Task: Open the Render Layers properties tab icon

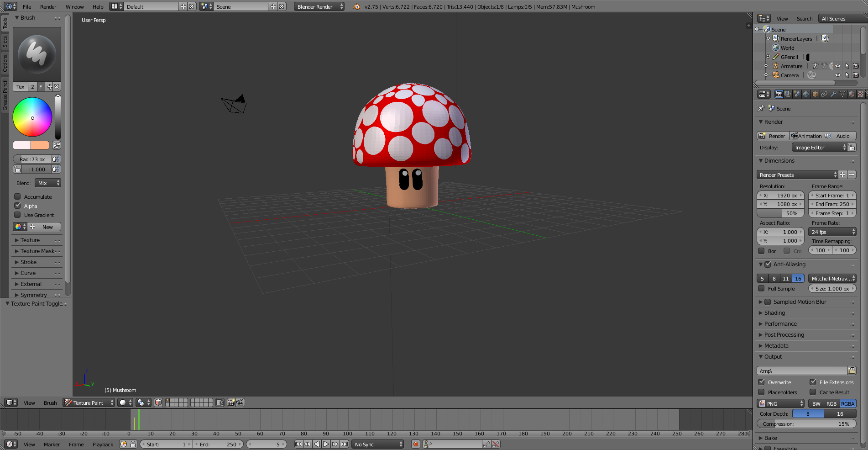Action: pos(788,94)
